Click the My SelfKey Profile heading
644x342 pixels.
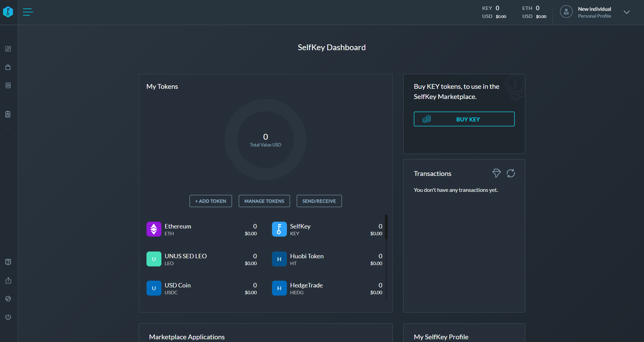tap(441, 337)
